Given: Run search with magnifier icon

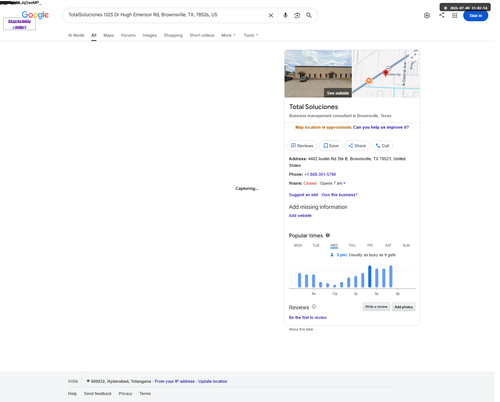Looking at the screenshot, I should [309, 15].
